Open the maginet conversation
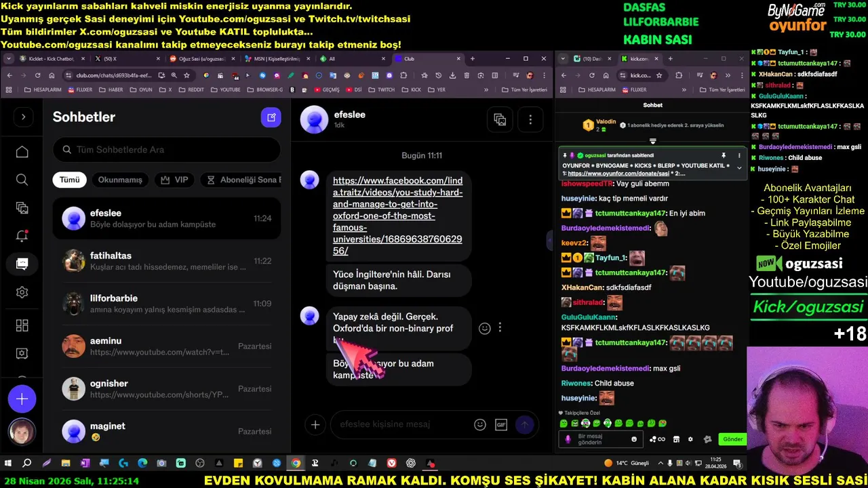Viewport: 868px width, 488px height. tap(167, 432)
